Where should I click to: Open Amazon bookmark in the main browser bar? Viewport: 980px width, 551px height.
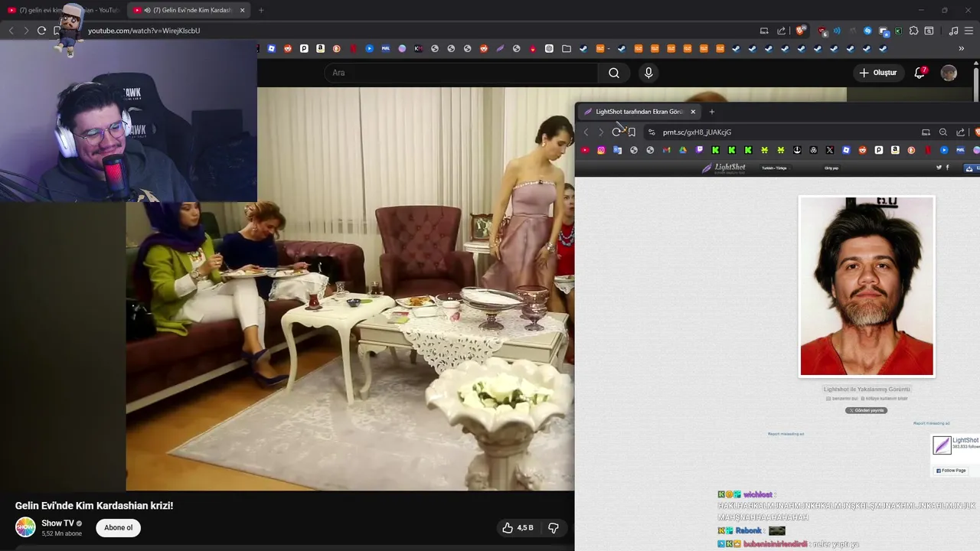click(x=320, y=48)
